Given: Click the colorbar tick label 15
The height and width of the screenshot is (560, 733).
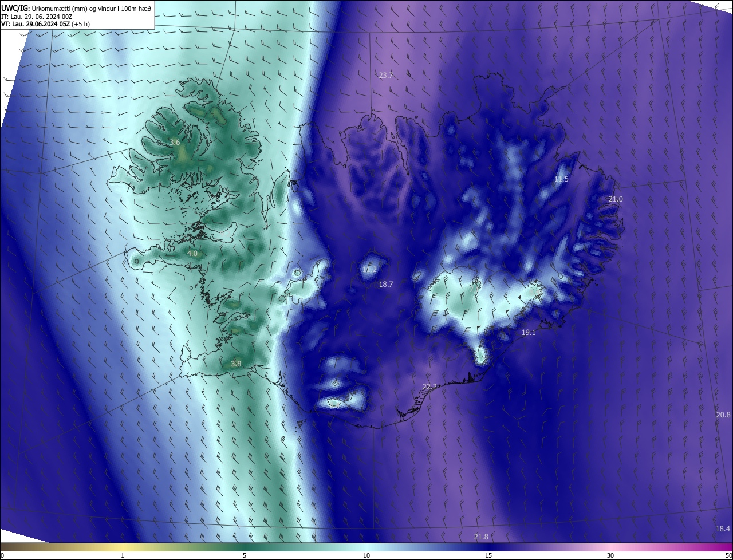Looking at the screenshot, I should 488,555.
